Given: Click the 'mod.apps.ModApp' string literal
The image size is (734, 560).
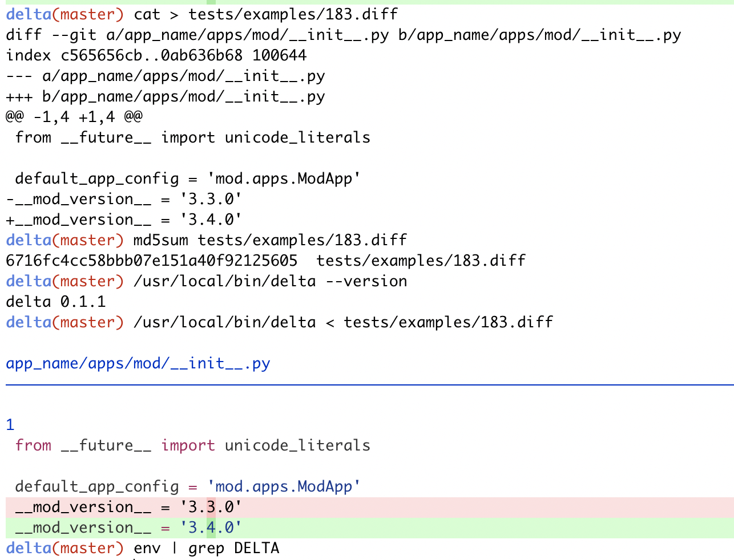Looking at the screenshot, I should (283, 486).
